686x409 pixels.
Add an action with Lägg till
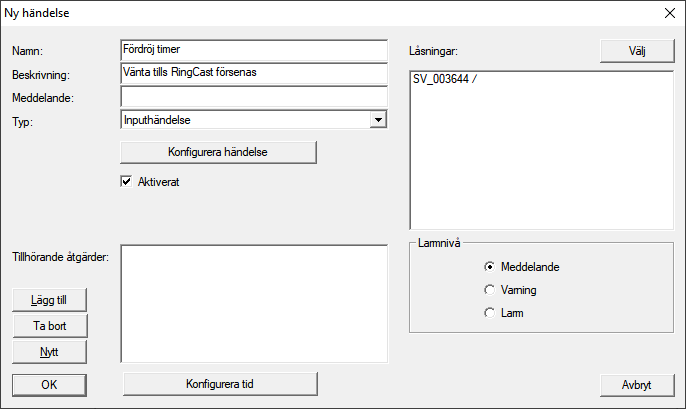(x=49, y=300)
